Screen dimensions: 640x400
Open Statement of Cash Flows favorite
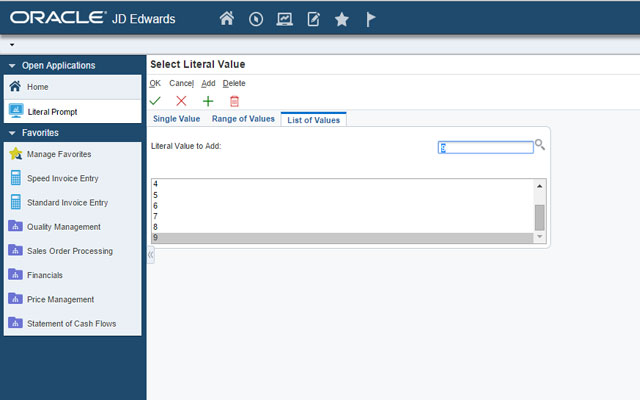tap(73, 323)
